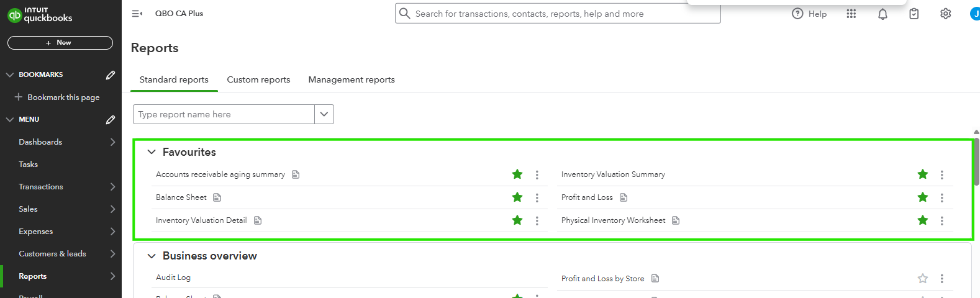
Task: Edit menu with pencil icon
Action: click(111, 119)
